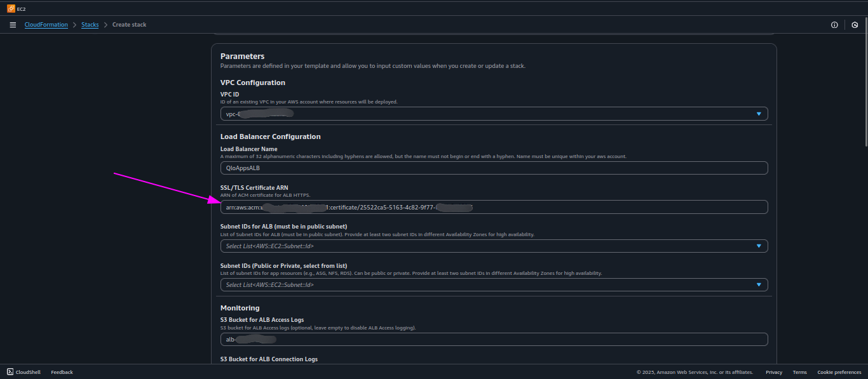Focus the Load Balancer Name field
The image size is (868, 379).
coord(494,168)
